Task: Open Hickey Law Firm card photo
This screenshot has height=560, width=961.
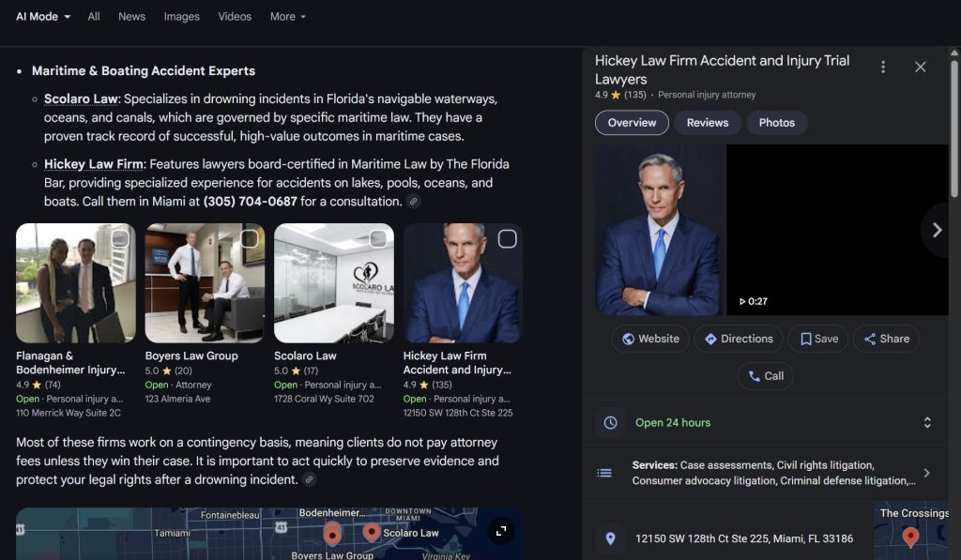Action: pos(463,283)
